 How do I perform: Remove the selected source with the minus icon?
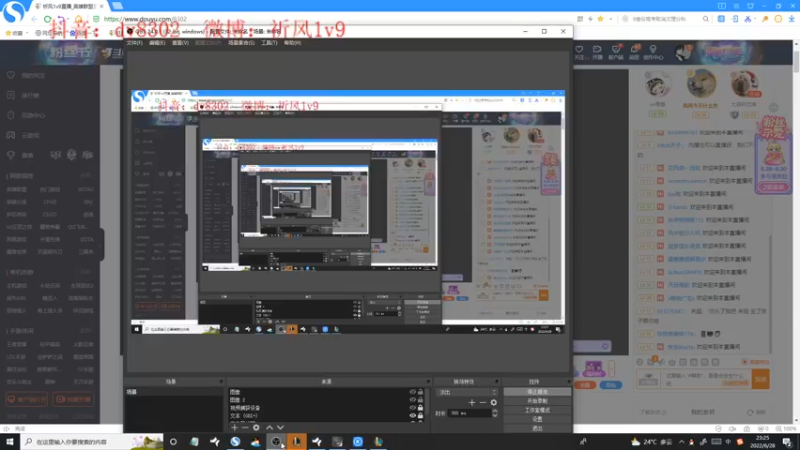tap(245, 428)
